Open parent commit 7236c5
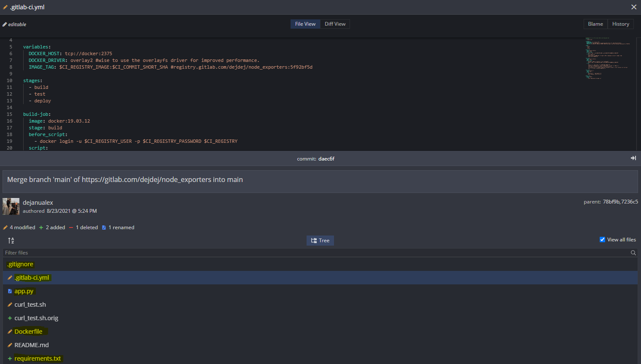 [630, 202]
